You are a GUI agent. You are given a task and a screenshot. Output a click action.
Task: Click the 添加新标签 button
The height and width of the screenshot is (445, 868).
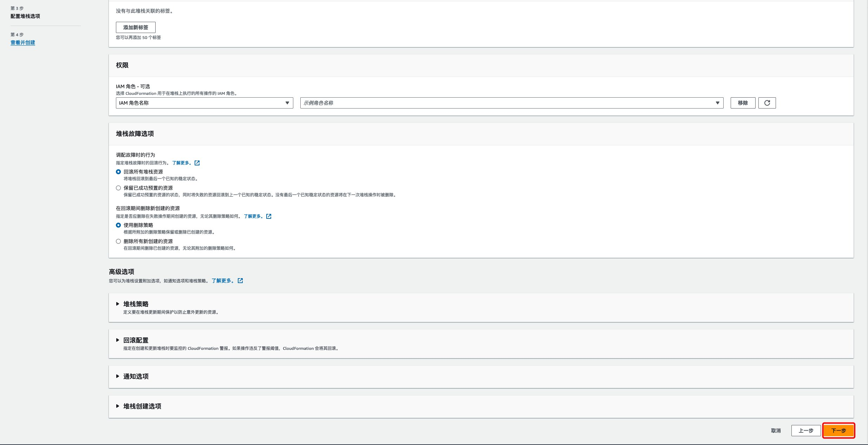pyautogui.click(x=136, y=27)
